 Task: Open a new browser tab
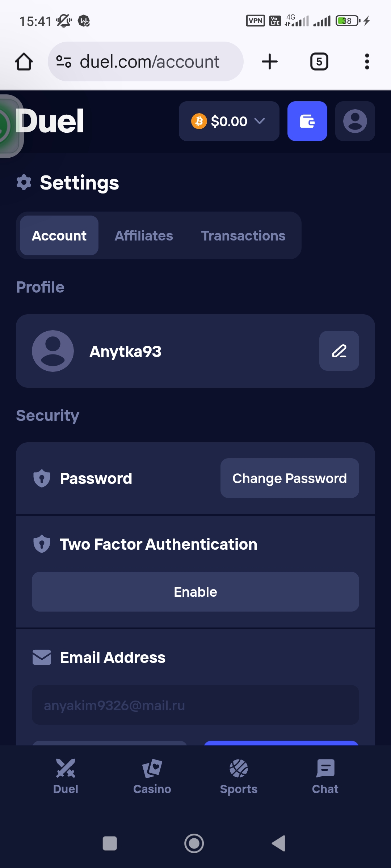(x=270, y=61)
